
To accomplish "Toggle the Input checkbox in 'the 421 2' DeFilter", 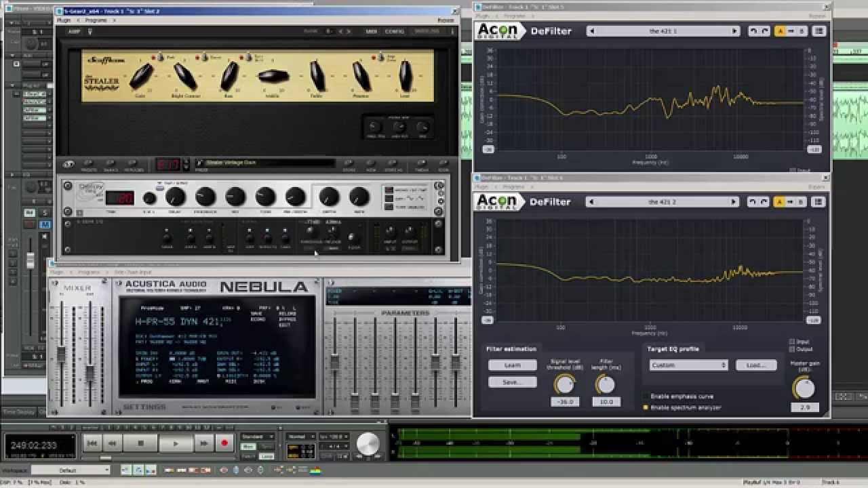I will tap(792, 342).
